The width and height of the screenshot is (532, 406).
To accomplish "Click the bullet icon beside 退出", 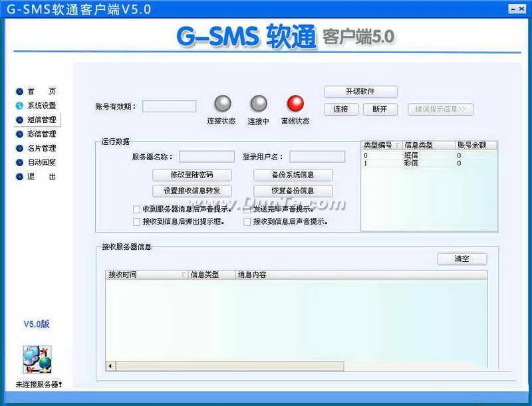I will (19, 177).
